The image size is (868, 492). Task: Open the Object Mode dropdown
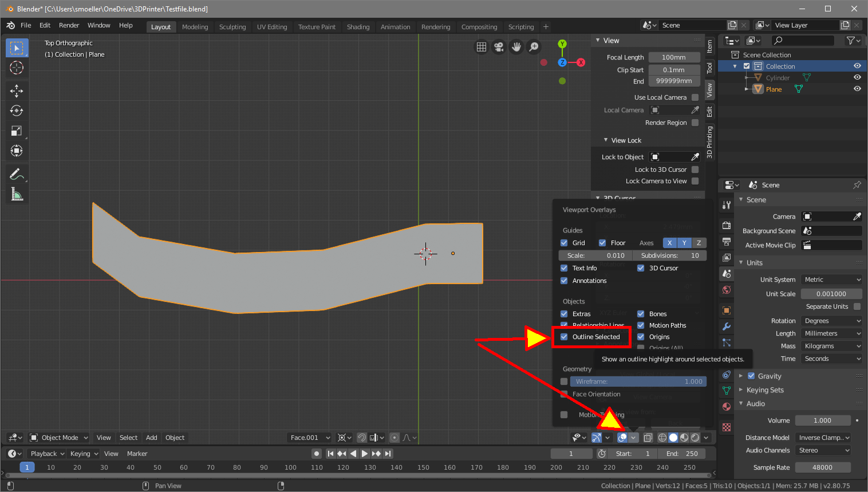pos(59,438)
